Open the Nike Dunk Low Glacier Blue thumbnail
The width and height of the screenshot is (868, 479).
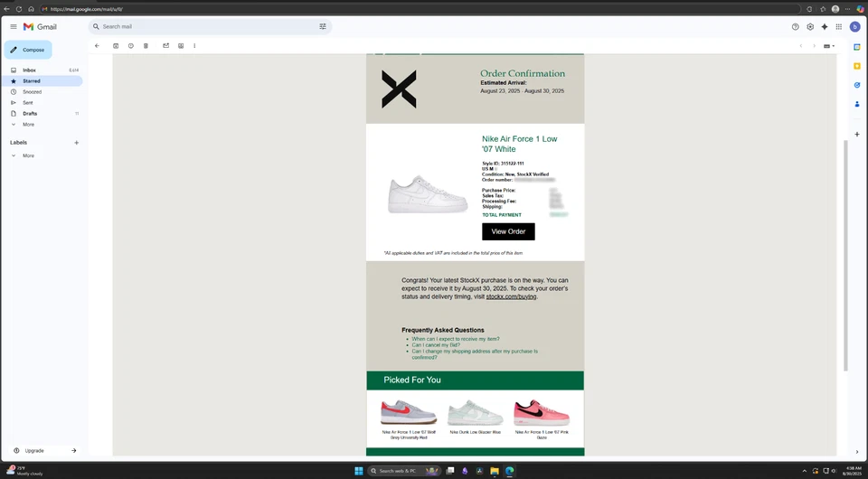(475, 413)
